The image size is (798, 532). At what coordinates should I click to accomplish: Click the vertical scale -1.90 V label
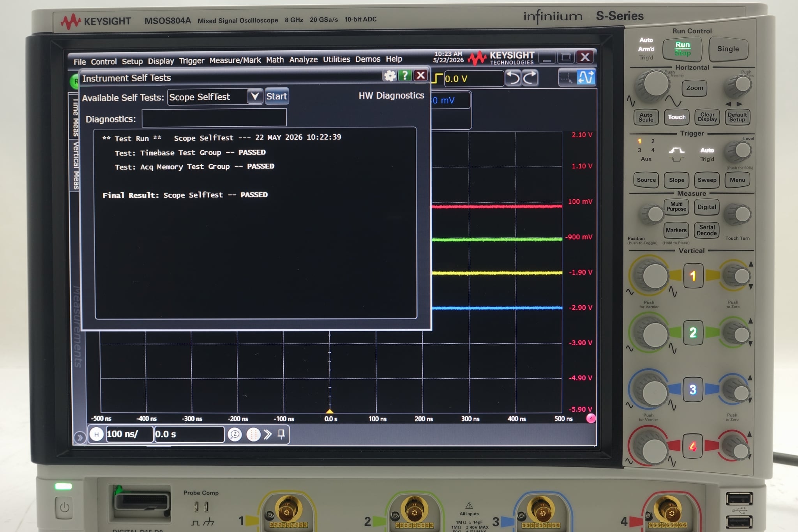[580, 272]
